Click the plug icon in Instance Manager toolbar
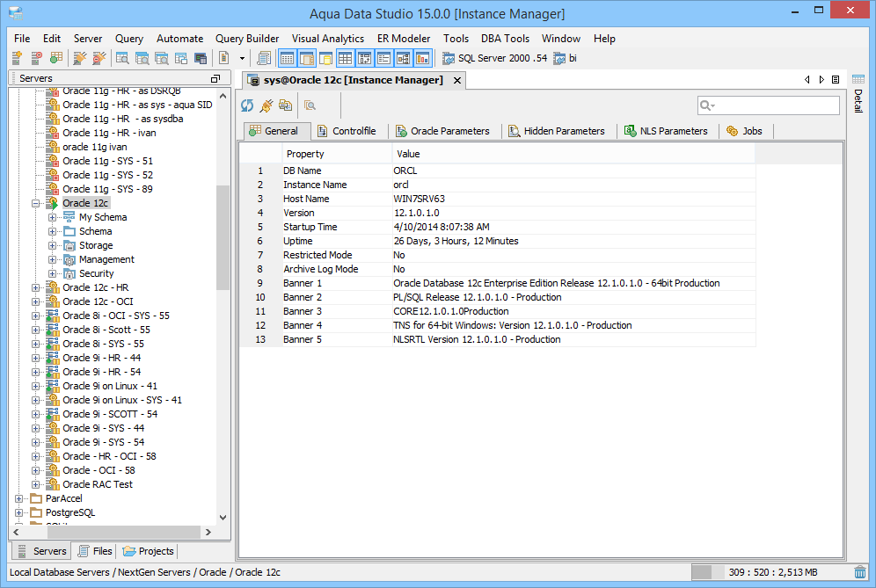Viewport: 876px width, 588px height. coord(266,105)
